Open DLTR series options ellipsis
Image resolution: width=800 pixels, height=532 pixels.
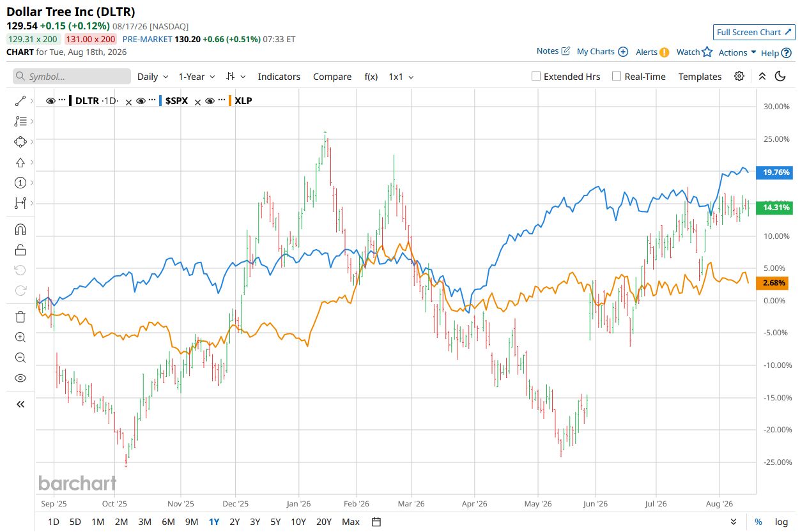62,100
